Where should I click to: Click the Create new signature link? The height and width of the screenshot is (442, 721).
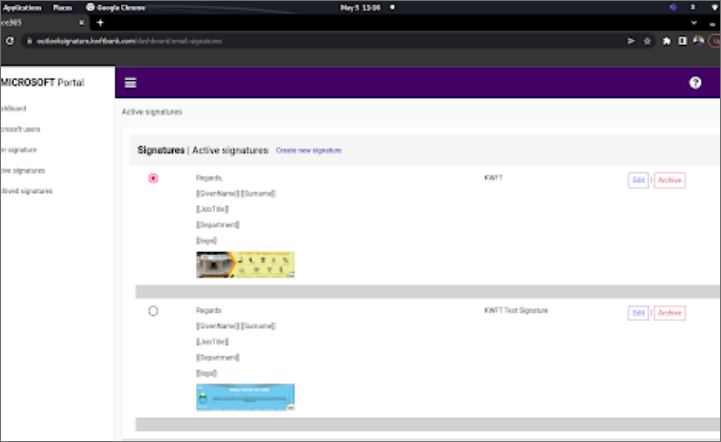pos(308,150)
